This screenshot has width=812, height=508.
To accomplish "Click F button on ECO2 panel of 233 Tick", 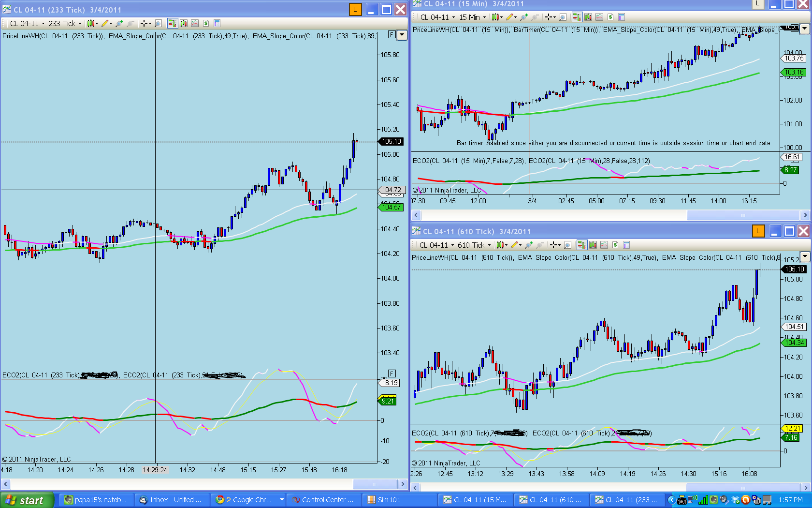I will [x=392, y=373].
